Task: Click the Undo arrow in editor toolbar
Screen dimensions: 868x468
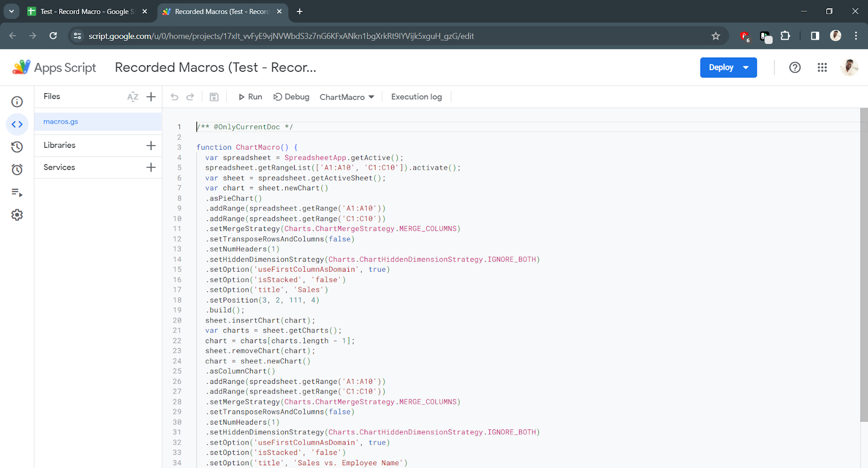Action: [x=174, y=97]
